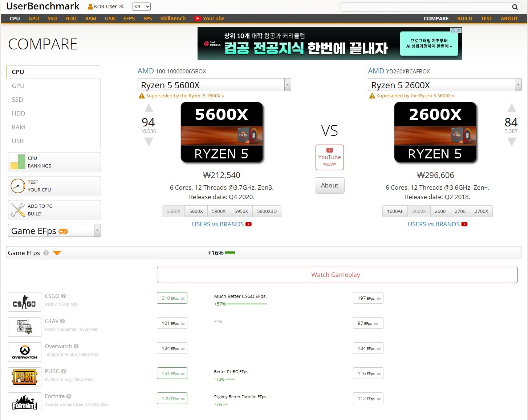Click help icon next to CSGO
Image resolution: width=528 pixels, height=420 pixels.
point(64,296)
